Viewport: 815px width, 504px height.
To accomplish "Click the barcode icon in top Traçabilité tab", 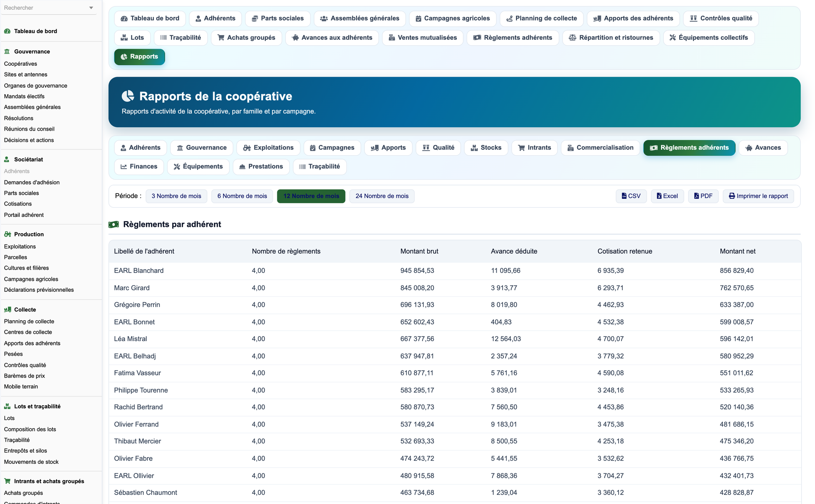I will point(164,38).
